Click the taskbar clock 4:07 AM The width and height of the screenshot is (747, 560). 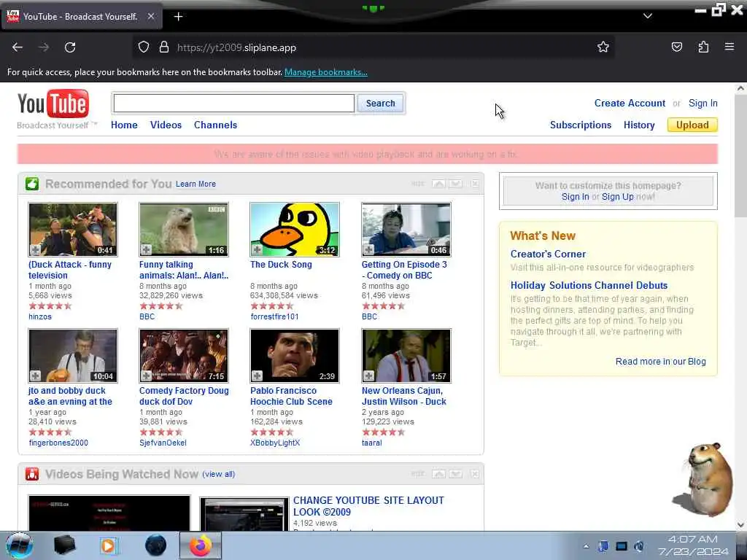coord(693,539)
